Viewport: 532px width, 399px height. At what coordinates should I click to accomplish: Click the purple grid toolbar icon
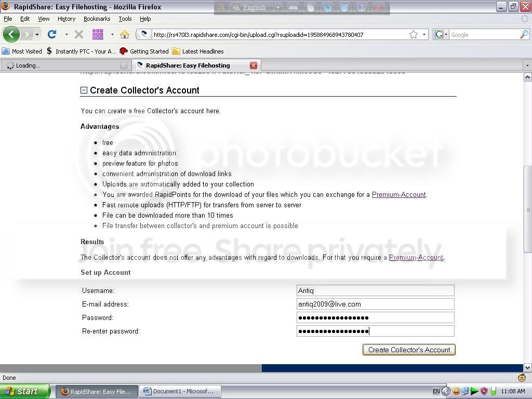98,34
